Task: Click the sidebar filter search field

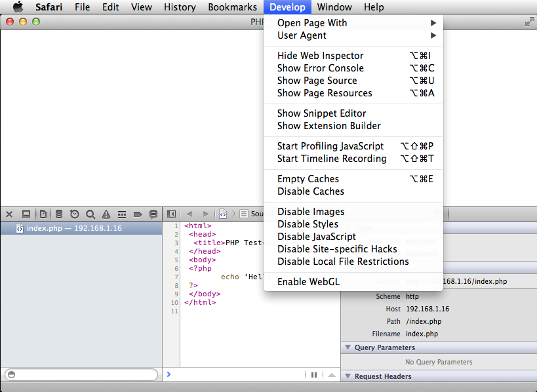Action: pos(81,374)
